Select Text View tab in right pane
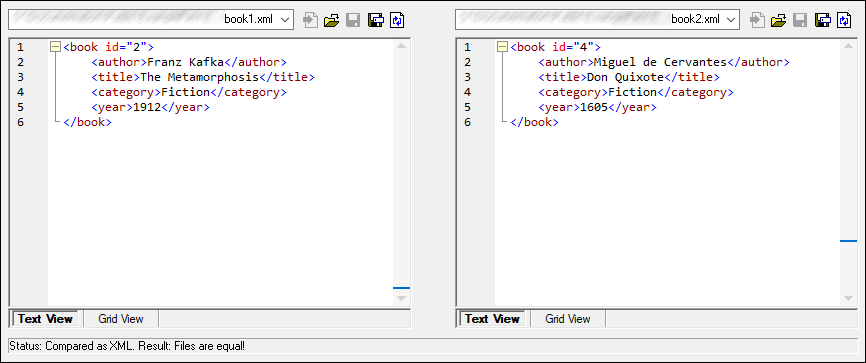866x363 pixels. (492, 319)
